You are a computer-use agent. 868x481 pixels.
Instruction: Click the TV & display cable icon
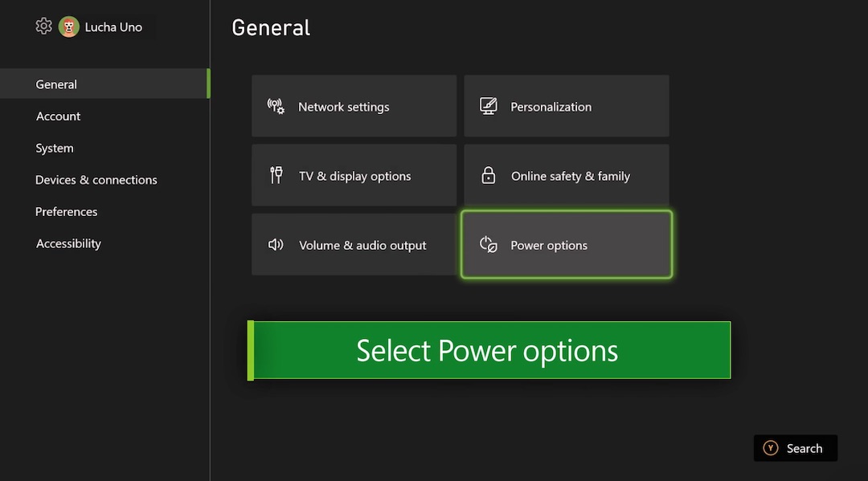tap(276, 175)
